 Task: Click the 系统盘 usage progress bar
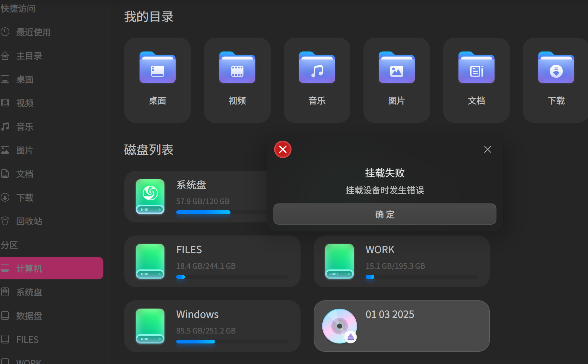(222, 212)
